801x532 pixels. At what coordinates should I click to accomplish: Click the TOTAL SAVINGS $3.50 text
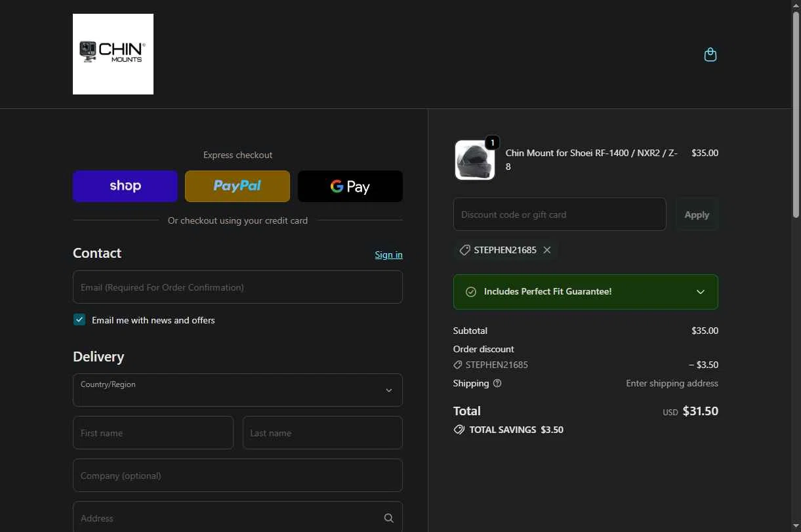[516, 430]
